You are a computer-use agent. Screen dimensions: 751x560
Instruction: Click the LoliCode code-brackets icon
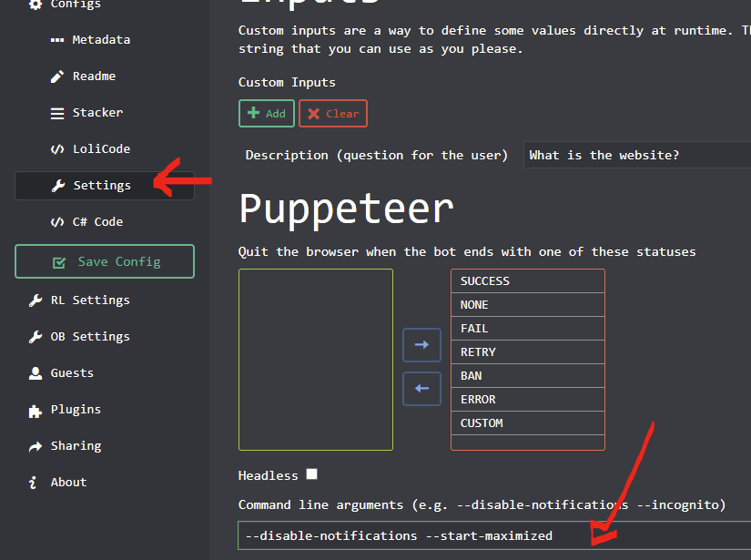pos(57,149)
